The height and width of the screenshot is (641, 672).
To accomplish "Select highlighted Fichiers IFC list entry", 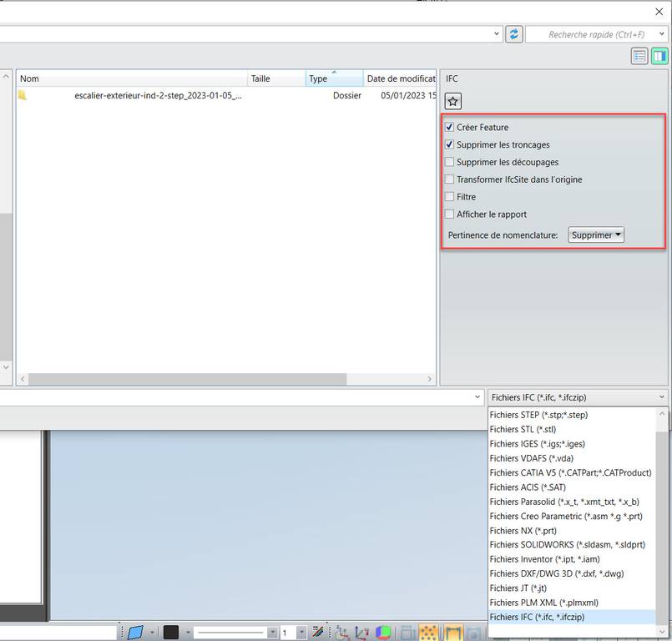I will click(572, 617).
